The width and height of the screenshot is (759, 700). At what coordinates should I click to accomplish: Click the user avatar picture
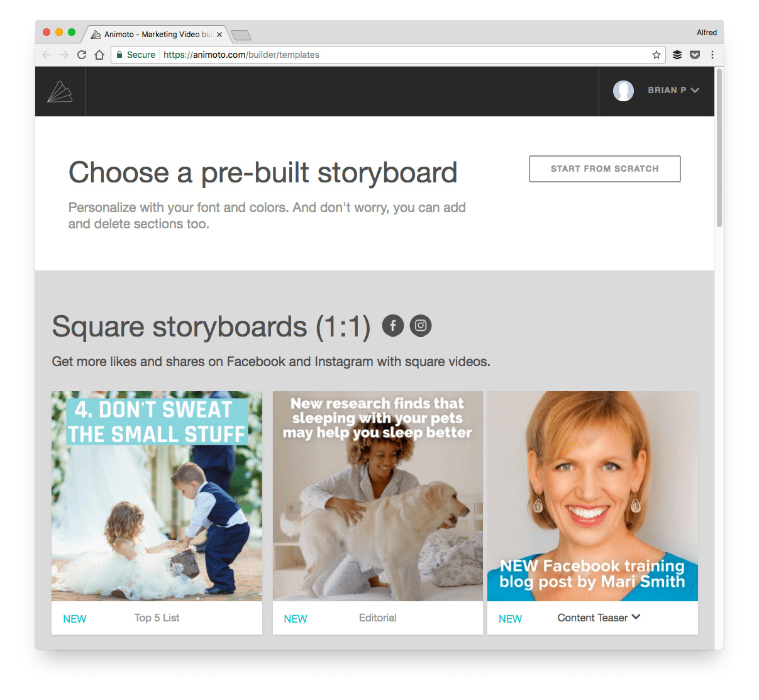(x=623, y=91)
